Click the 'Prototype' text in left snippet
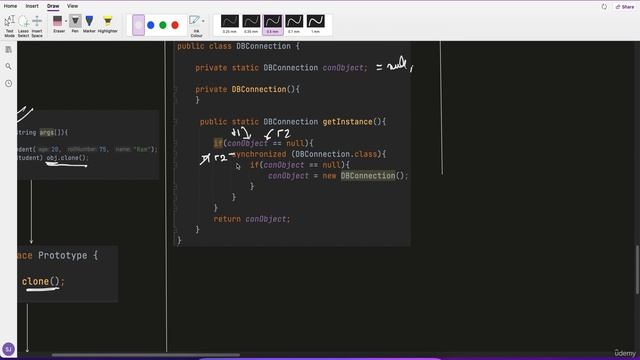This screenshot has height=360, width=640. pyautogui.click(x=62, y=256)
